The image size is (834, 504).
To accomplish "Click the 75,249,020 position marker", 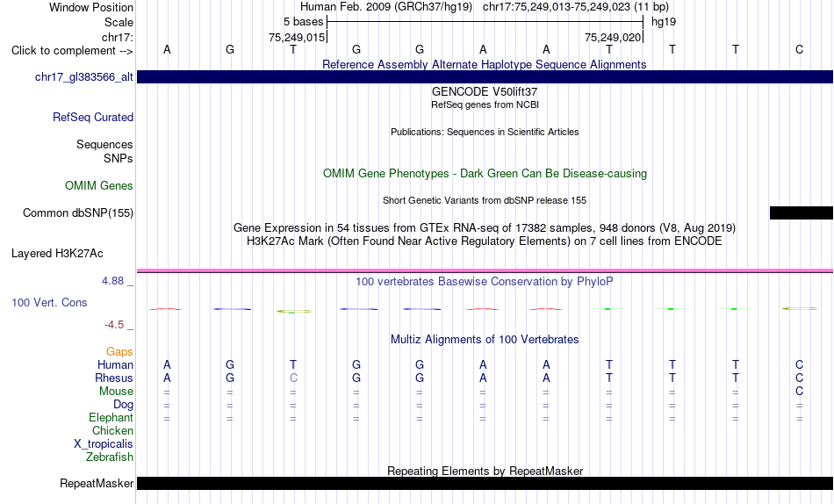I will pos(613,37).
